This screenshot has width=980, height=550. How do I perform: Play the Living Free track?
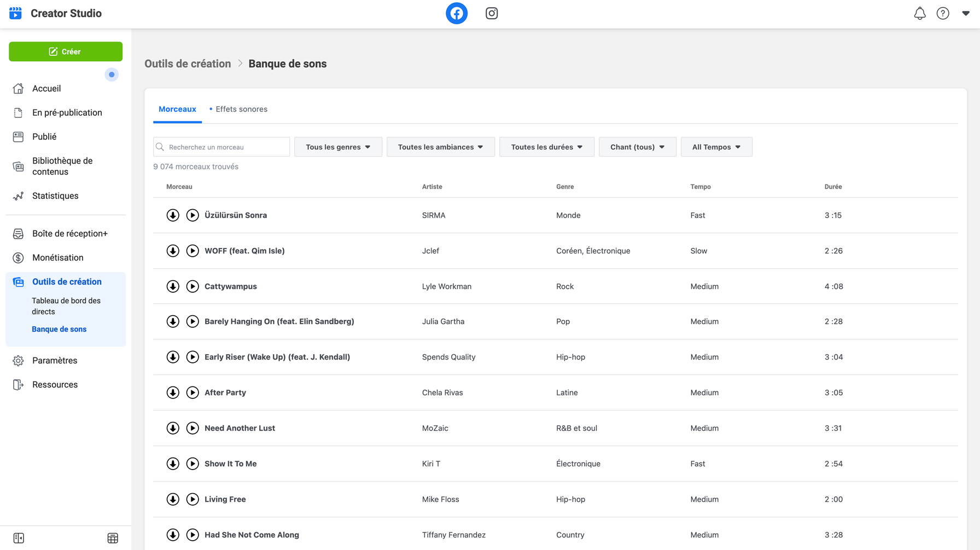point(192,499)
